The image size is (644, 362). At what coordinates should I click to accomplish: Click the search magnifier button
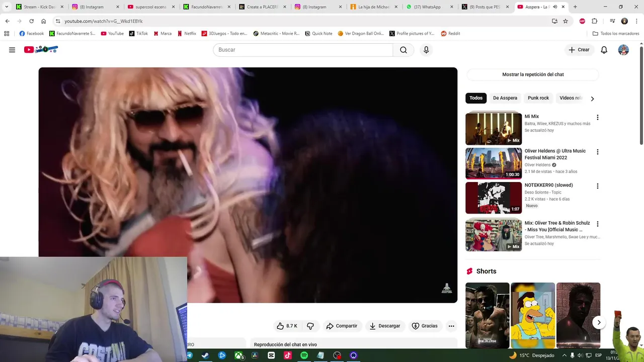click(x=404, y=50)
